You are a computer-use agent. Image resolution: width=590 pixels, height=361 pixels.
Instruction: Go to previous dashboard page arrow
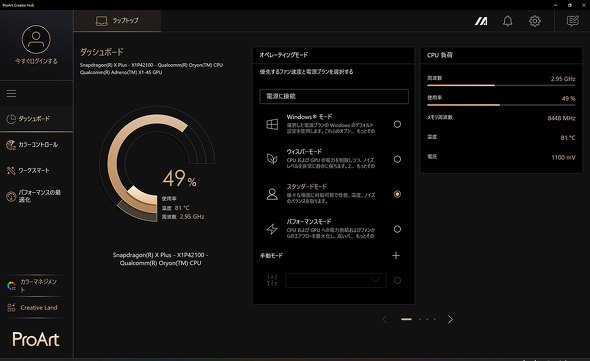click(x=385, y=319)
